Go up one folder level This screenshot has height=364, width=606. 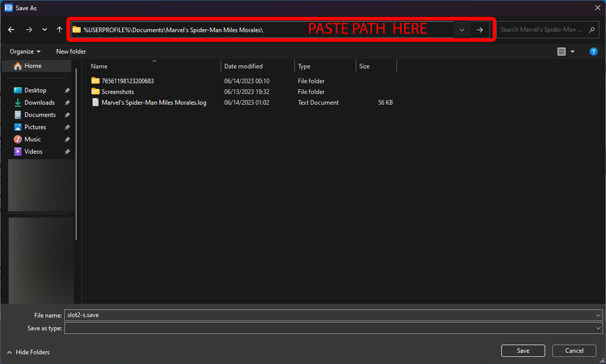59,30
